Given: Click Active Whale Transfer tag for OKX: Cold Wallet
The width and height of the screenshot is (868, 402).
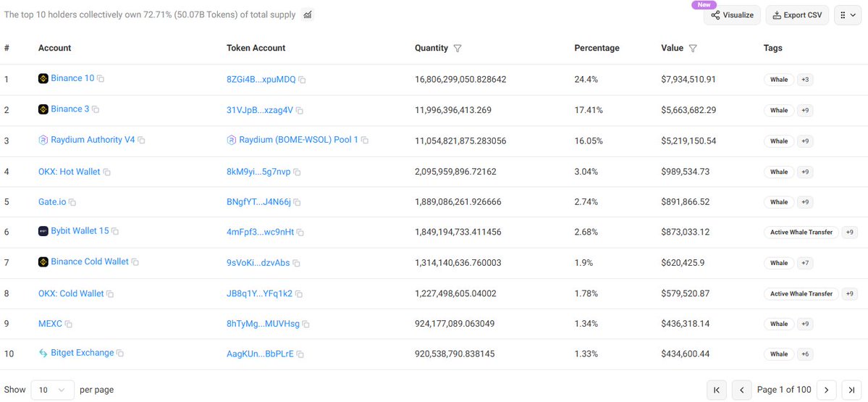Looking at the screenshot, I should [801, 293].
